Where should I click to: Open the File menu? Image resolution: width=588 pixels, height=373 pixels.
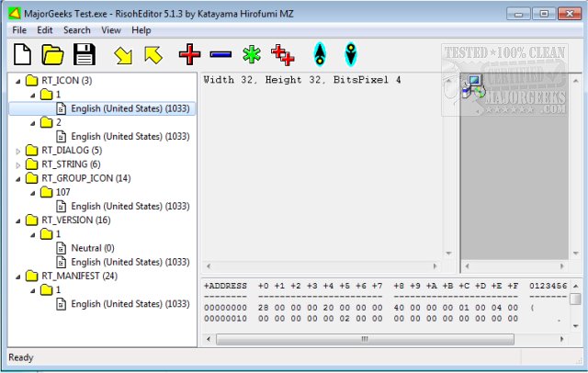[19, 30]
